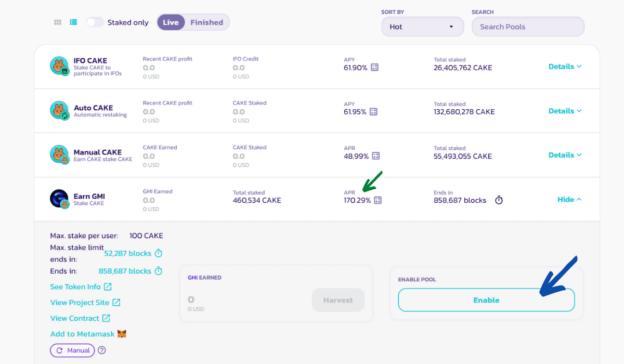Click timer icon beside 858,687 blocks in row
The image size is (624, 364).
[x=499, y=200]
